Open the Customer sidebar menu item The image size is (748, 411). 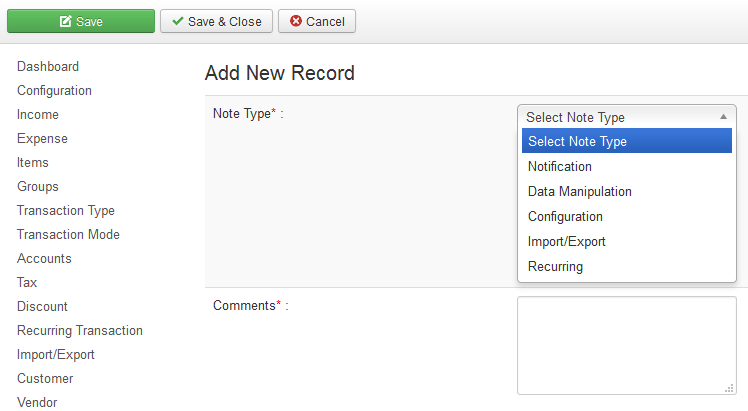click(x=45, y=379)
